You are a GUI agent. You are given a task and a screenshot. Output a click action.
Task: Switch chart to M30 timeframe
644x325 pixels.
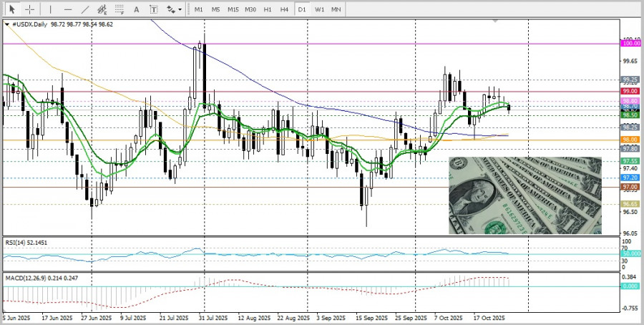pyautogui.click(x=250, y=9)
